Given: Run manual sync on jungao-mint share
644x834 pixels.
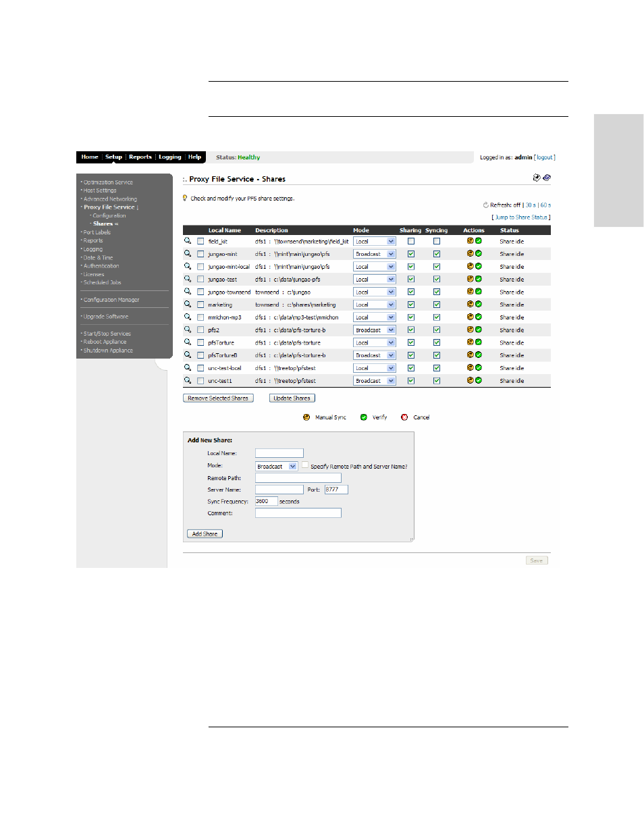Looking at the screenshot, I should (x=471, y=253).
